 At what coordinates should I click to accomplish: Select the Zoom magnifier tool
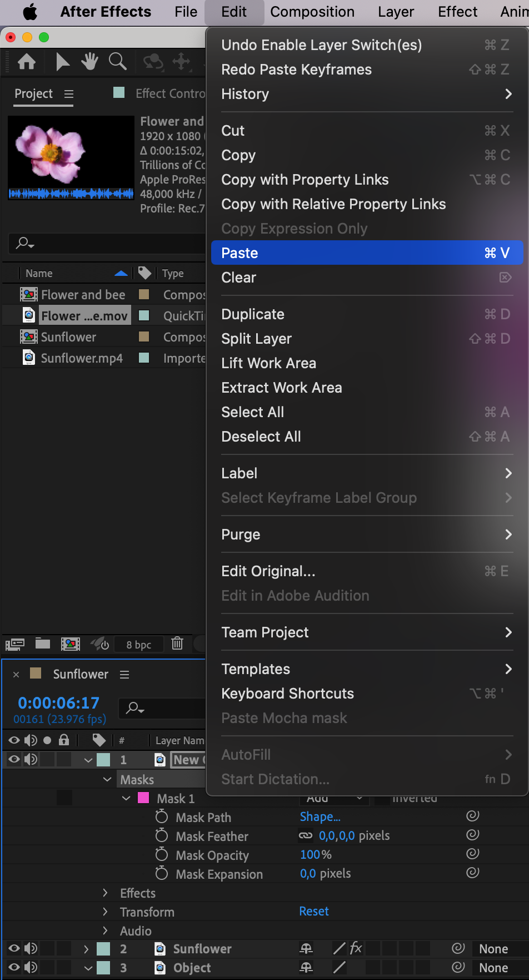pos(118,62)
